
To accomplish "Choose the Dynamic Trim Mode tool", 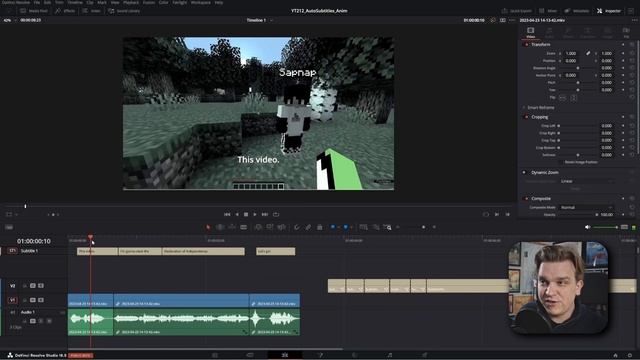I will coord(232,227).
